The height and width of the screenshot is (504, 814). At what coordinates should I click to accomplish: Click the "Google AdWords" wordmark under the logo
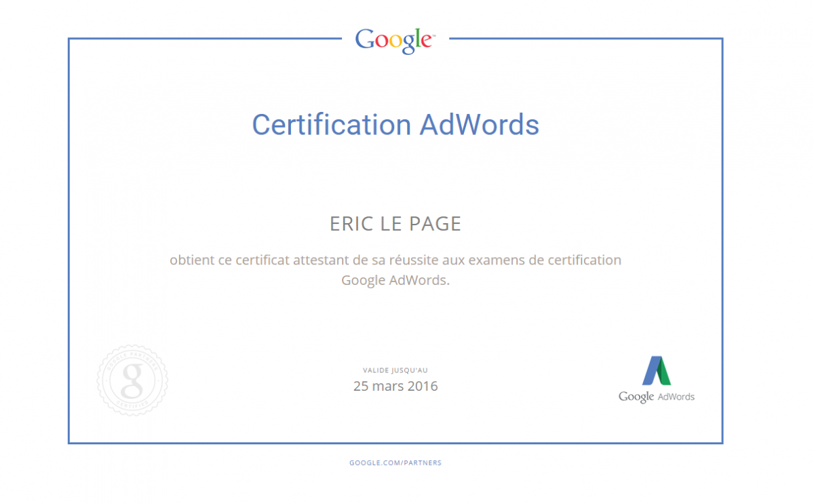point(656,397)
